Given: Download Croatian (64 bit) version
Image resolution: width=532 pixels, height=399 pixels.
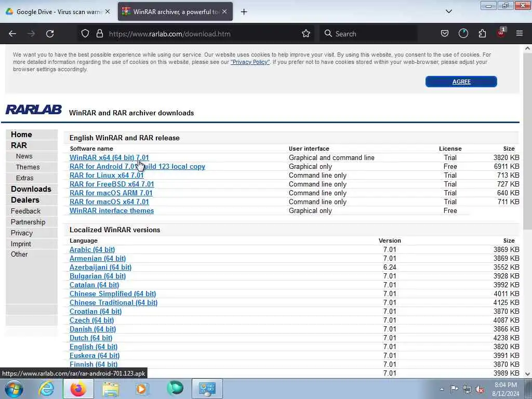Looking at the screenshot, I should 96,312.
